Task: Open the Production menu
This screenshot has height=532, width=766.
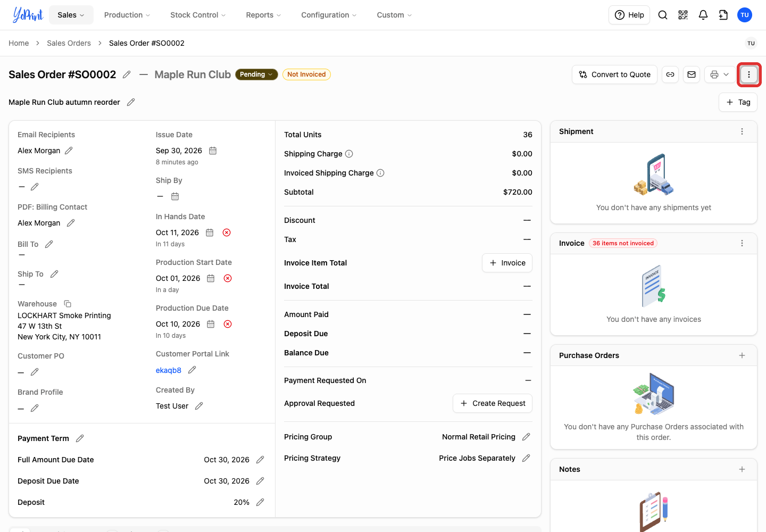Action: click(x=127, y=15)
